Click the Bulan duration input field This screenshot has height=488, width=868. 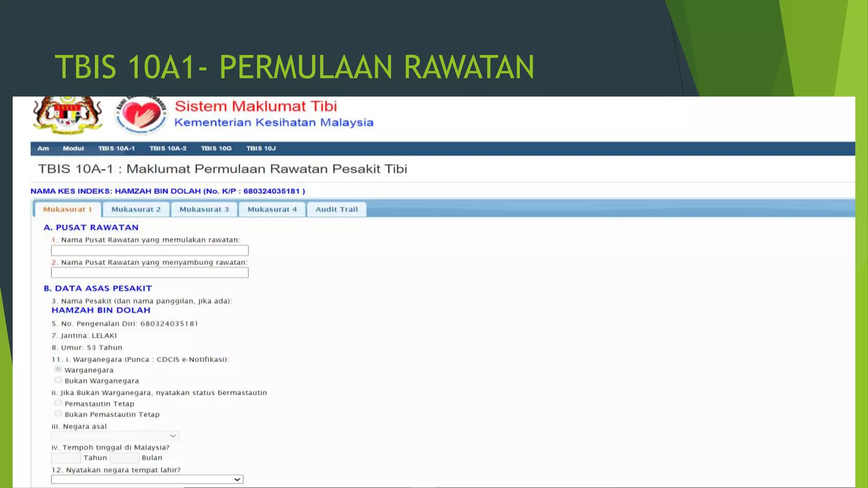coord(124,458)
